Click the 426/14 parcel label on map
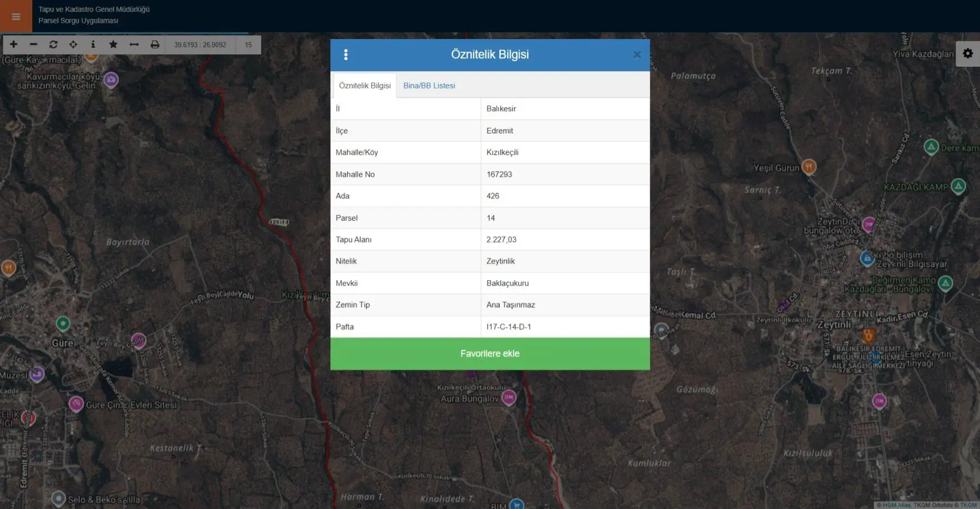 [278, 222]
